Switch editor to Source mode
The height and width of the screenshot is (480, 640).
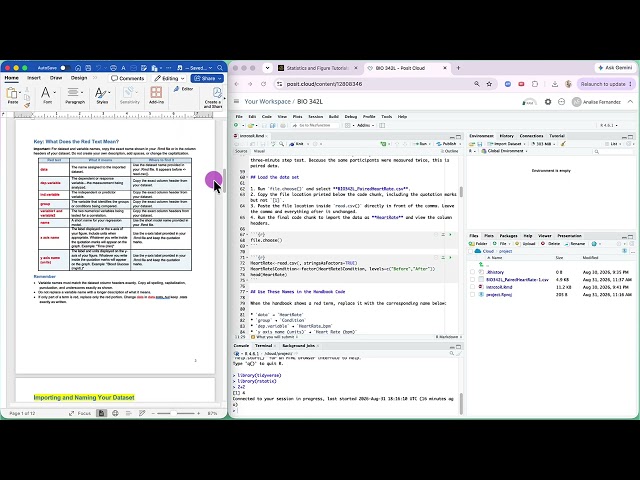[241, 151]
